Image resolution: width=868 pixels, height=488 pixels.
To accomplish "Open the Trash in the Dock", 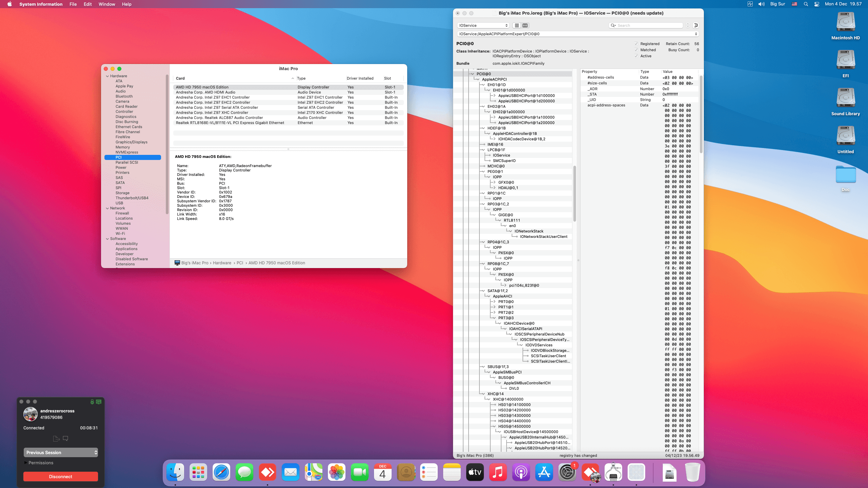I will click(692, 472).
